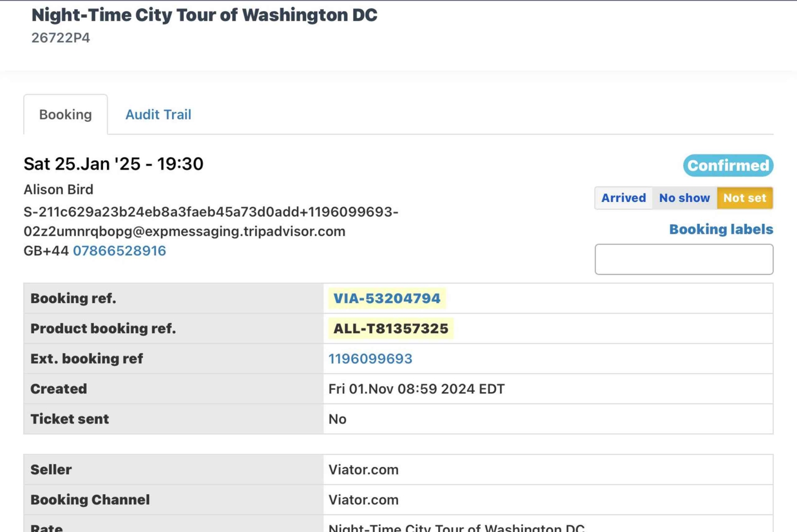Focus the booking labels input box
797x532 pixels.
(x=684, y=259)
